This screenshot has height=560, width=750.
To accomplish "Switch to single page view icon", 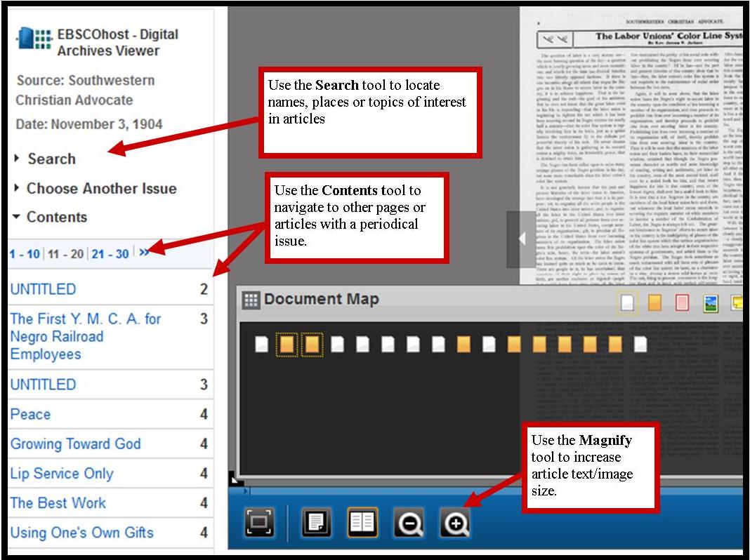I will click(316, 522).
